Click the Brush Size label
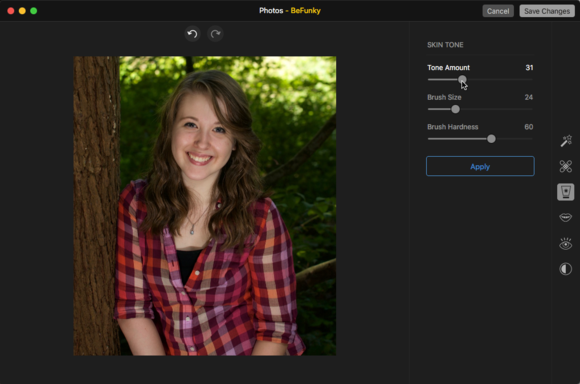The width and height of the screenshot is (580, 384). pos(444,97)
